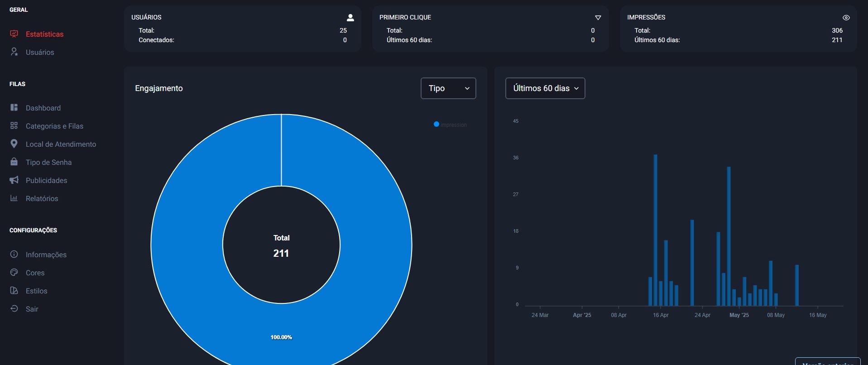868x365 pixels.
Task: Click the Dashboard layout icon
Action: point(14,108)
